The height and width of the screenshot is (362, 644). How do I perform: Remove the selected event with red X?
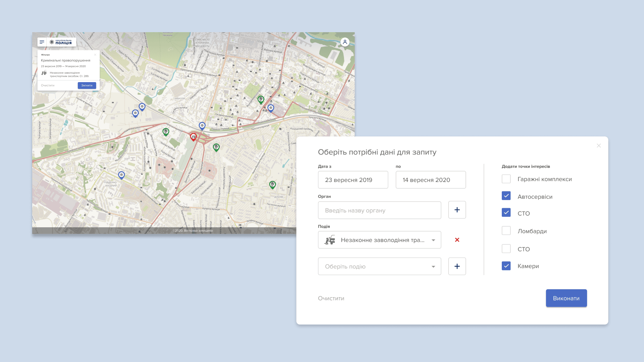(457, 240)
